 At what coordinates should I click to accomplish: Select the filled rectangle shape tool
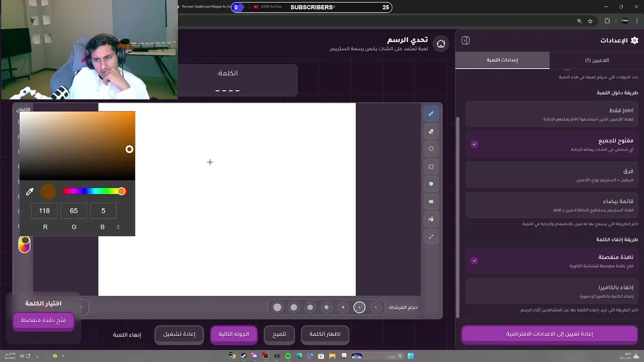click(x=431, y=202)
